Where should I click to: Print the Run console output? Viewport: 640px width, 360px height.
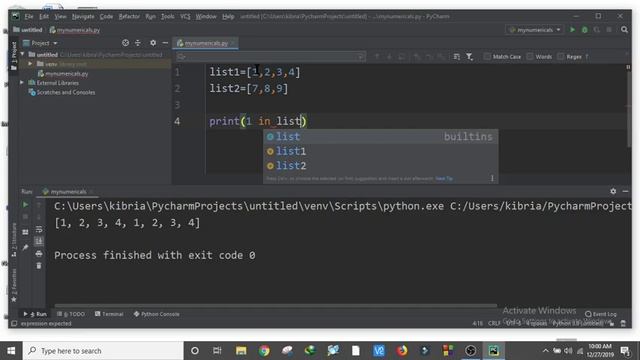(x=39, y=253)
